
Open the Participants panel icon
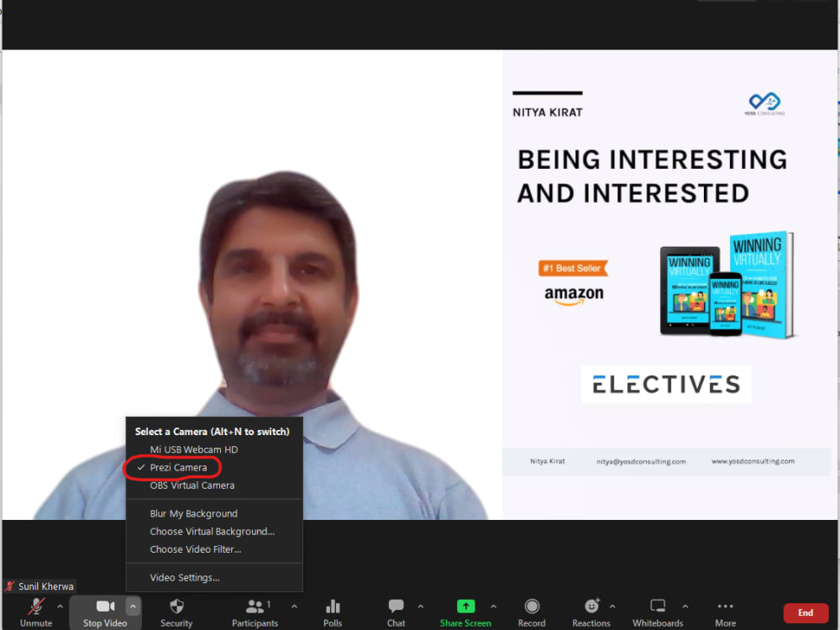pos(255,606)
